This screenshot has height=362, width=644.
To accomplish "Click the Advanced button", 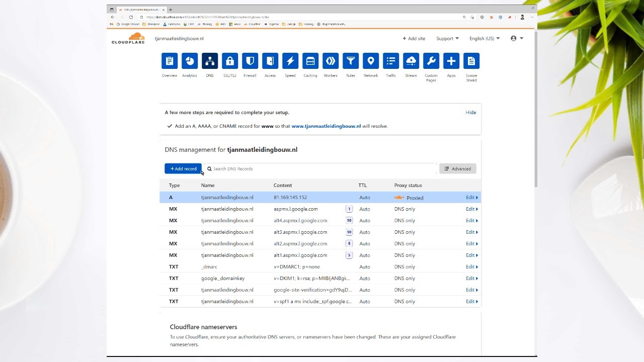I will point(458,169).
